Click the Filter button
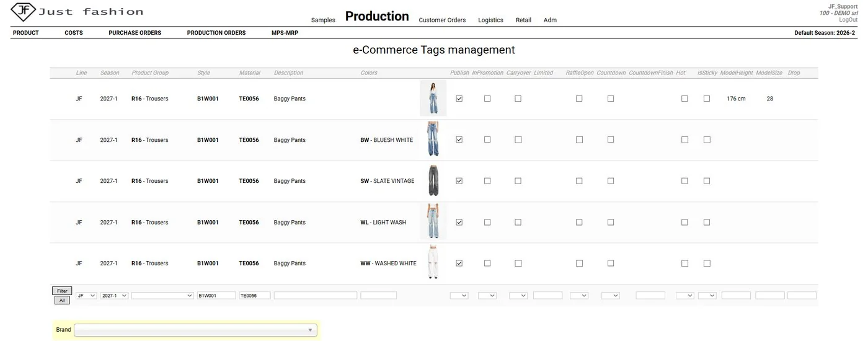This screenshot has height=341, width=868. tap(62, 291)
